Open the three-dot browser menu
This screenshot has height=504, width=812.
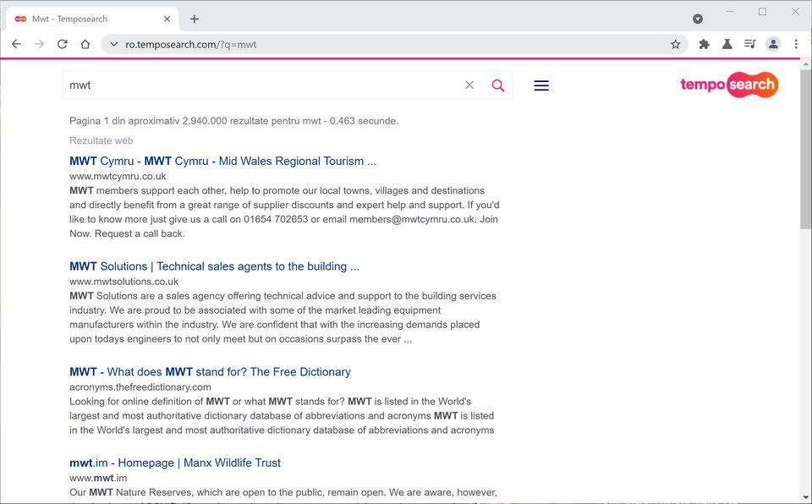tap(796, 44)
